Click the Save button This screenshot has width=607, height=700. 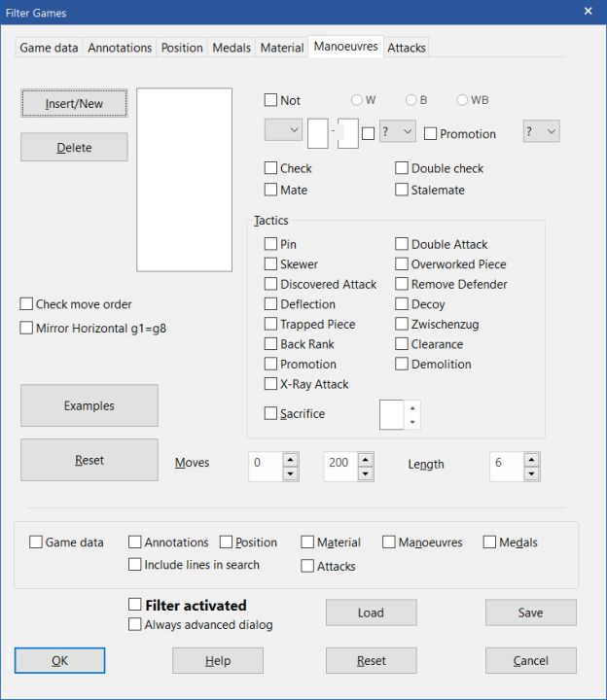coord(530,612)
